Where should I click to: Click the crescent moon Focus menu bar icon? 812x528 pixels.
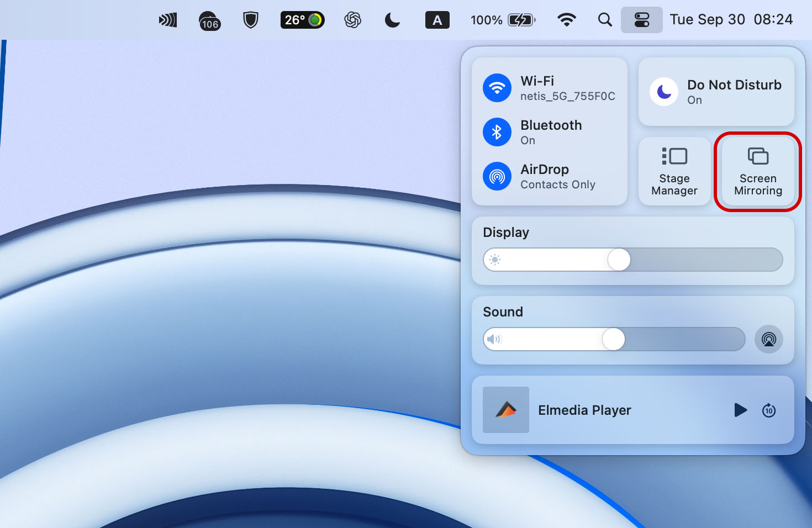392,20
